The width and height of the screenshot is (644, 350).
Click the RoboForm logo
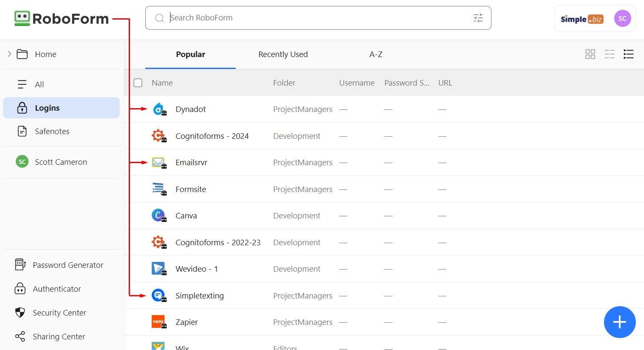(x=61, y=19)
